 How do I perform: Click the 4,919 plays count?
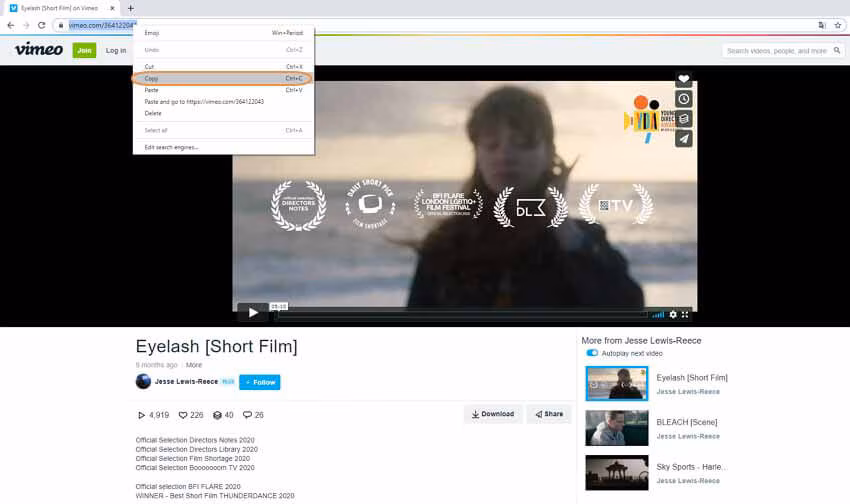(153, 415)
